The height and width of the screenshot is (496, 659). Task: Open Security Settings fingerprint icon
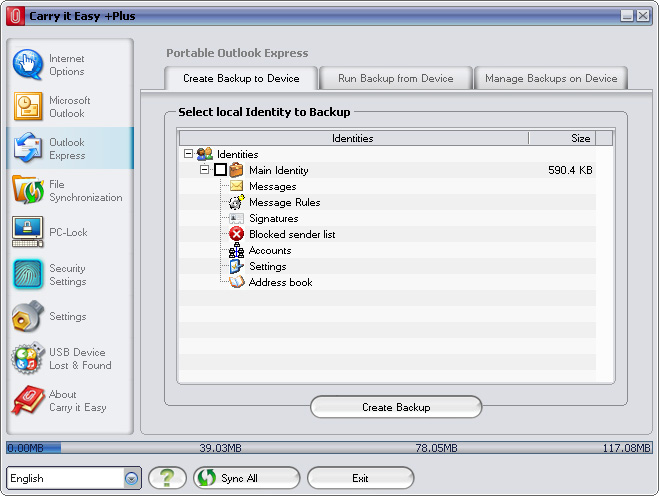tap(28, 274)
